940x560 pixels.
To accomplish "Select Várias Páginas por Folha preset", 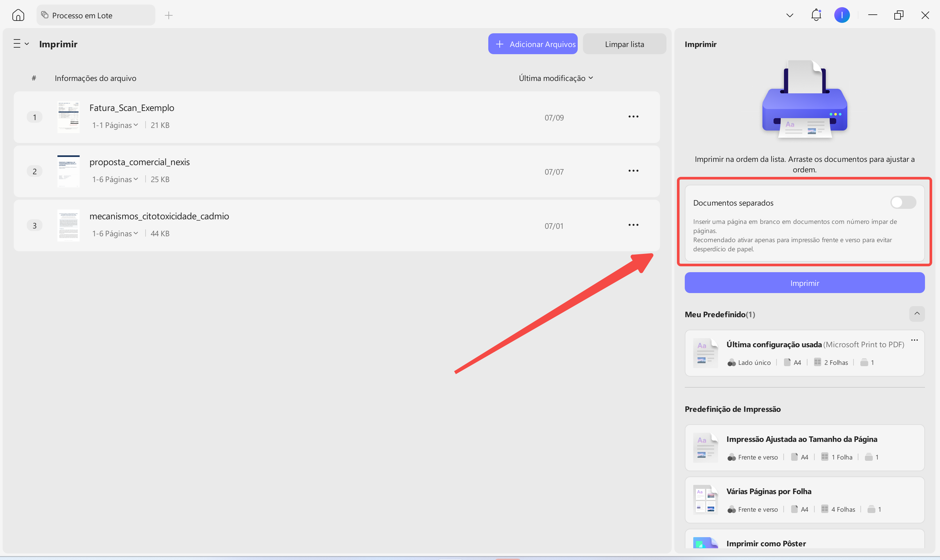I will click(805, 500).
